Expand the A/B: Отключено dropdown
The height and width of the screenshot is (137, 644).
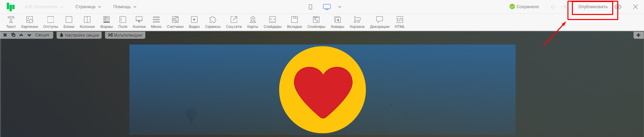(x=44, y=7)
